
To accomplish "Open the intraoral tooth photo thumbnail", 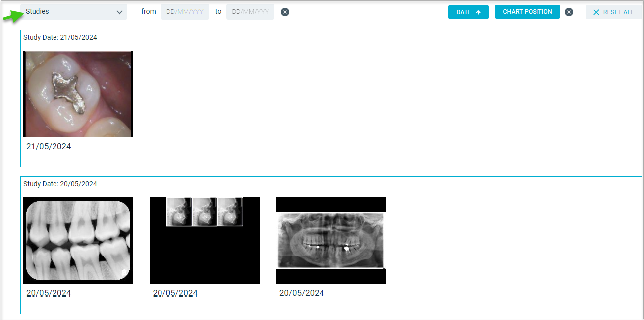I will click(78, 94).
